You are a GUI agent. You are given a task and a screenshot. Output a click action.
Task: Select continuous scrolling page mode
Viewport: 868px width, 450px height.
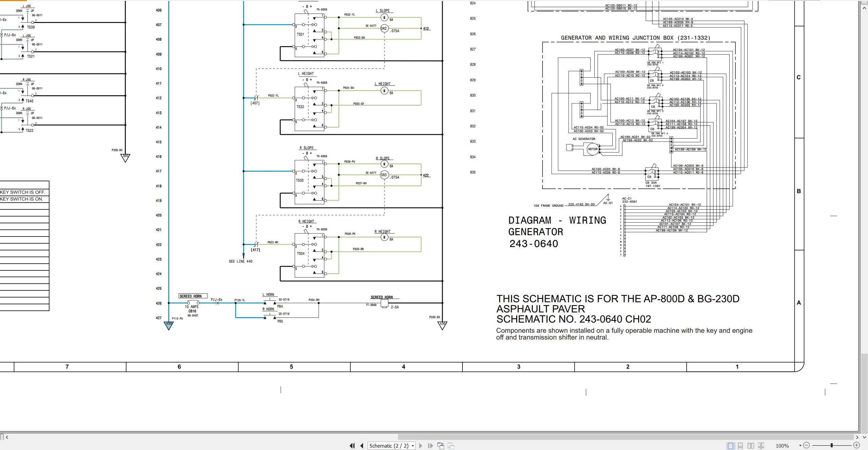coord(741,446)
